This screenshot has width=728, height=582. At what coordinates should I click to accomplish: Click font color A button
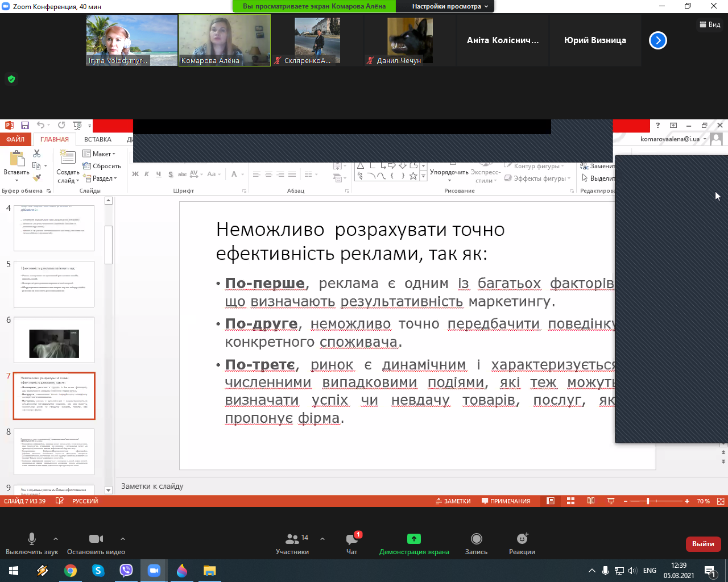click(234, 174)
